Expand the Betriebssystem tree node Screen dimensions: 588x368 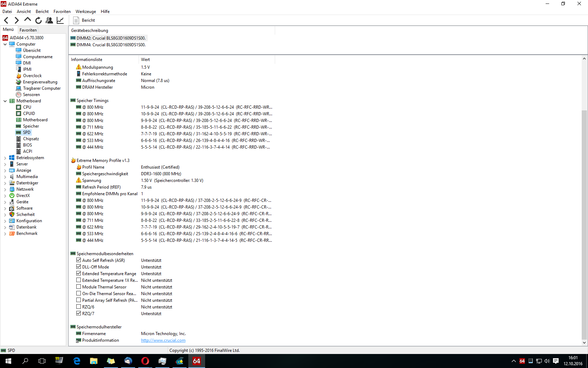[x=5, y=158]
